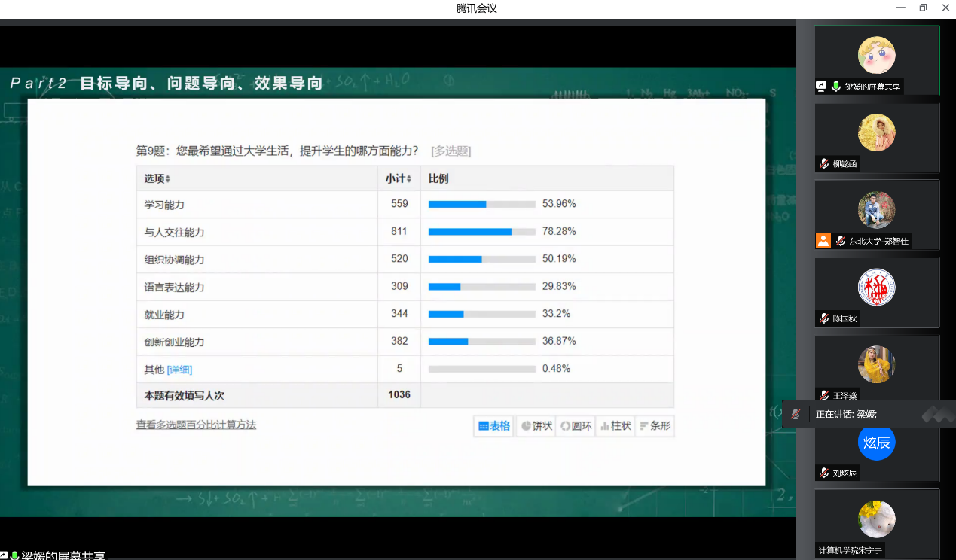Open the 详细 link beside 其他
Screen dimensions: 956x560
pos(179,370)
